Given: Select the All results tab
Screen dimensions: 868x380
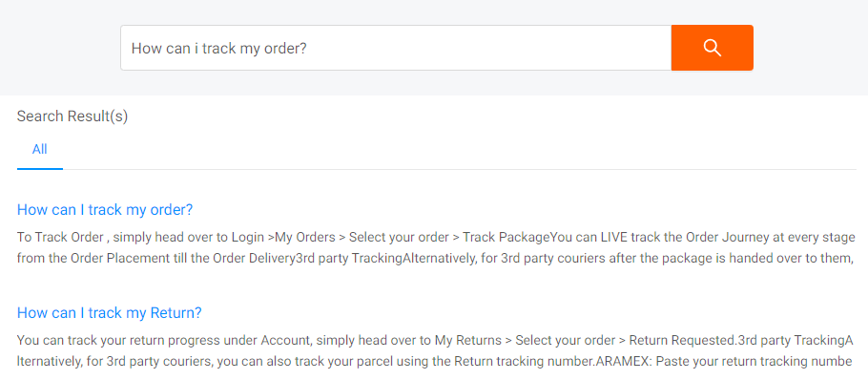Looking at the screenshot, I should [x=40, y=150].
